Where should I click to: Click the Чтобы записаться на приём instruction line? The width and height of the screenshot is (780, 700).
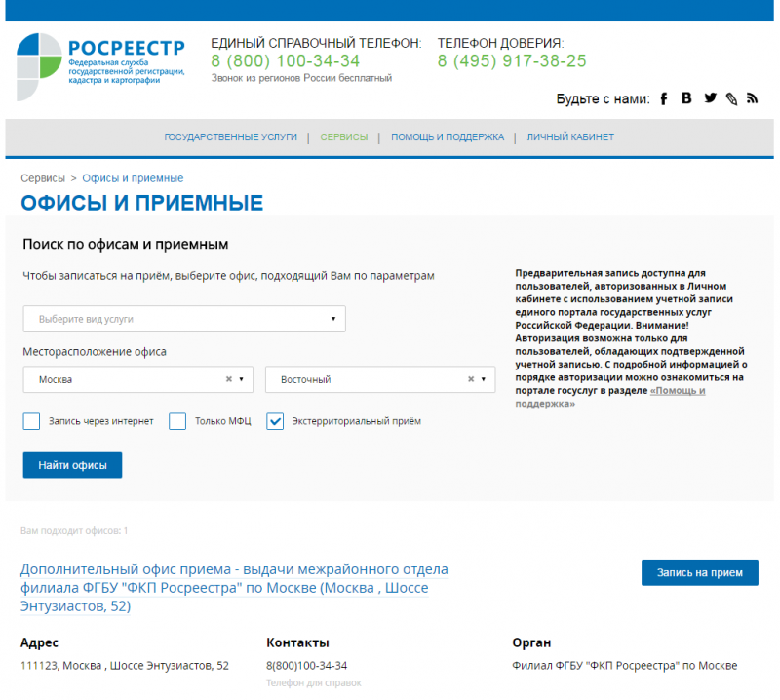pos(228,276)
